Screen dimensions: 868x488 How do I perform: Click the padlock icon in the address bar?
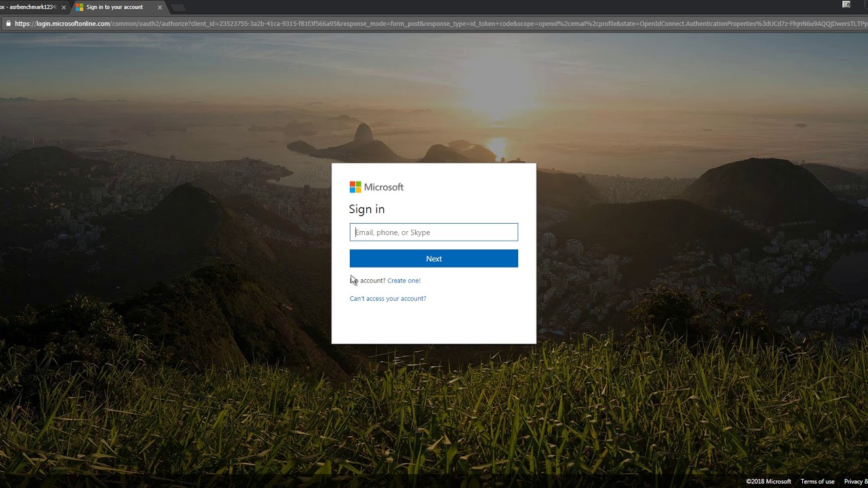(8, 24)
